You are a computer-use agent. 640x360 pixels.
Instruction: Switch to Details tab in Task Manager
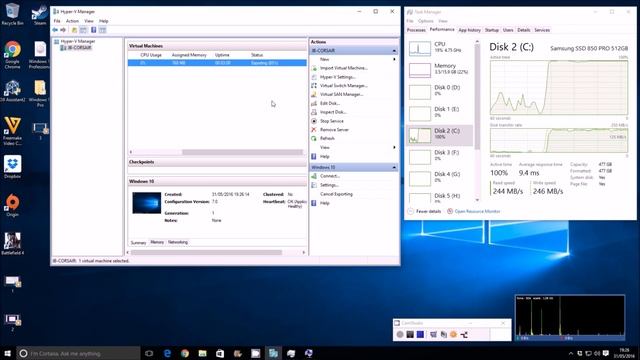(523, 30)
